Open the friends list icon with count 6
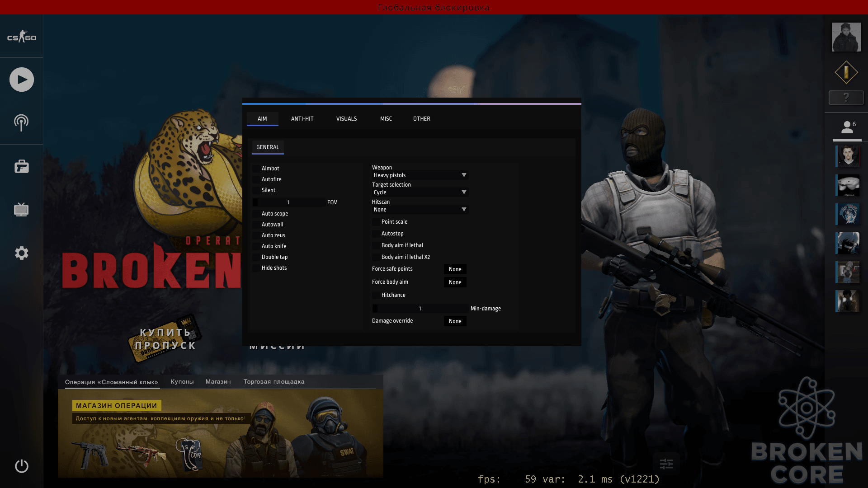The height and width of the screenshot is (488, 868). pos(848,127)
